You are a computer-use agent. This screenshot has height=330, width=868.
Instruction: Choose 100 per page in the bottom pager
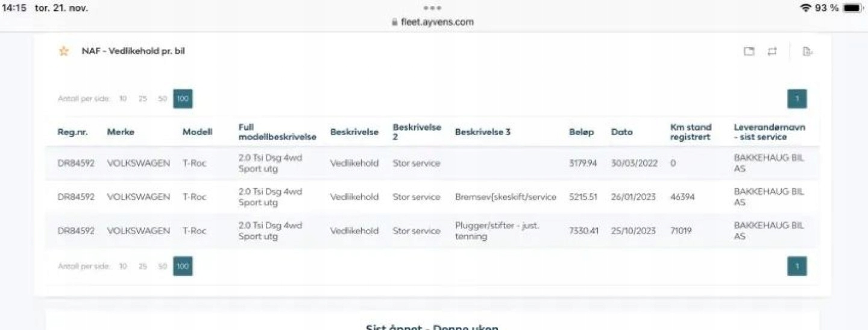[x=183, y=266]
